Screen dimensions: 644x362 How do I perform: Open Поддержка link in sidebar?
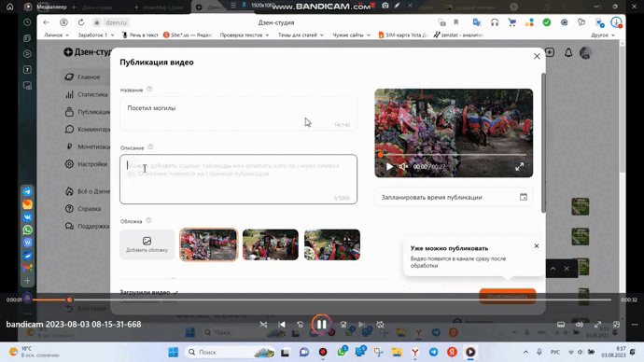pos(87,226)
